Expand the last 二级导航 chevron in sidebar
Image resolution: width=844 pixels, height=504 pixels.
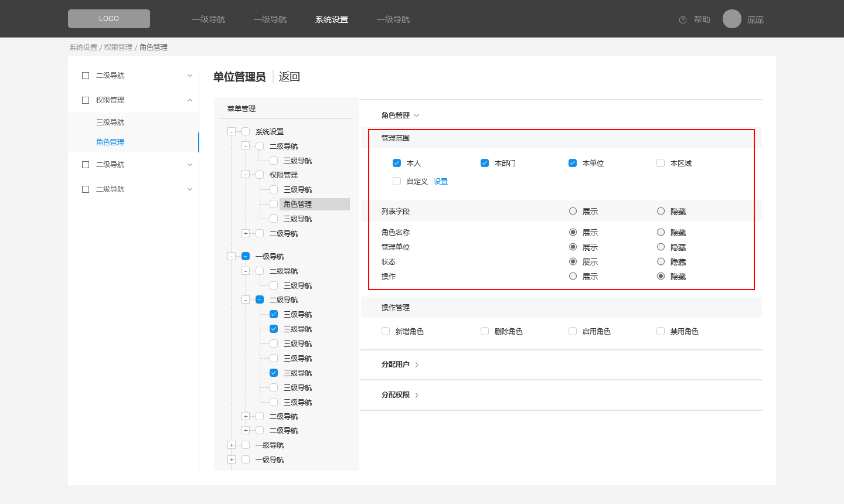(190, 189)
